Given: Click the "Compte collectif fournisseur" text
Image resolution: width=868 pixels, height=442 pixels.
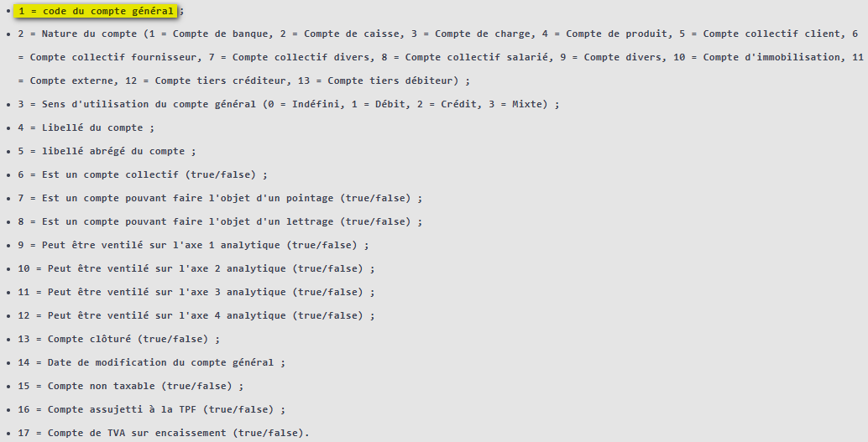Looking at the screenshot, I should point(113,57).
